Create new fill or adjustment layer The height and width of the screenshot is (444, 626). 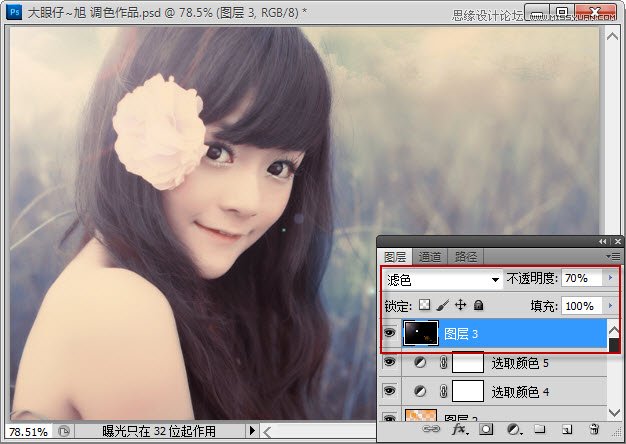point(514,430)
